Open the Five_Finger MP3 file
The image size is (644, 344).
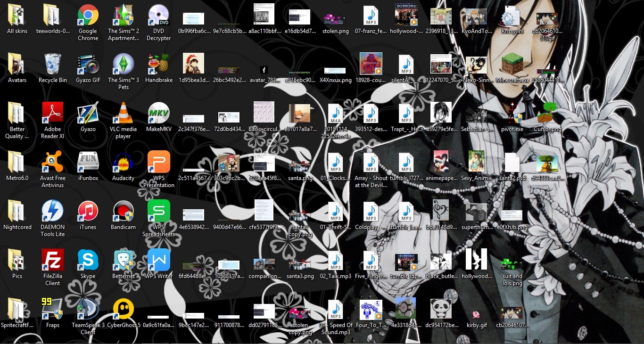coord(371,261)
